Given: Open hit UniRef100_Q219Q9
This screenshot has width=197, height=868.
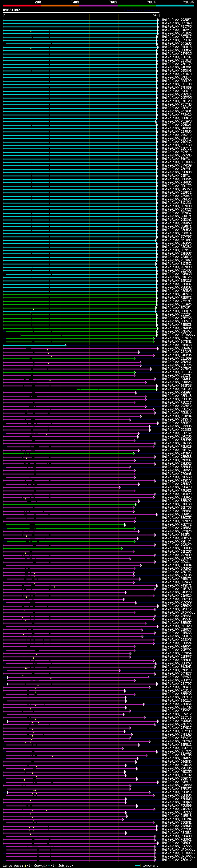Looking at the screenshot, I should click(x=177, y=358).
